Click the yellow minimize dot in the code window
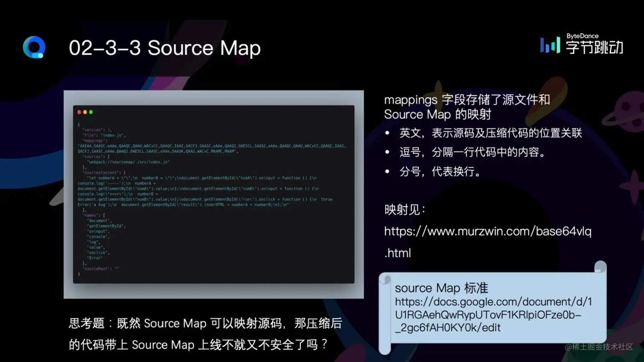The image size is (644, 362). (85, 112)
